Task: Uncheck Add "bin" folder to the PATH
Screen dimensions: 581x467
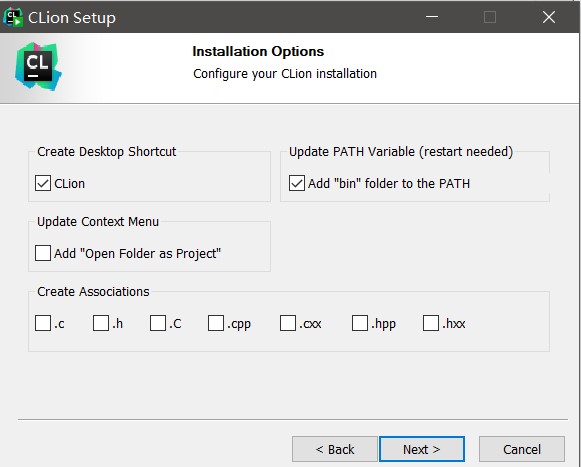Action: [297, 183]
